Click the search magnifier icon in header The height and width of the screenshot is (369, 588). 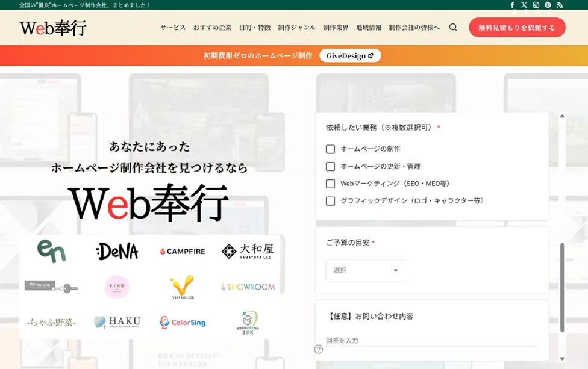point(453,28)
